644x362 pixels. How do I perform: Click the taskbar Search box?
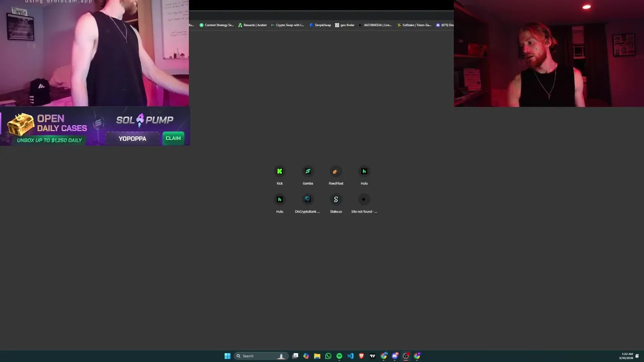coord(262,356)
